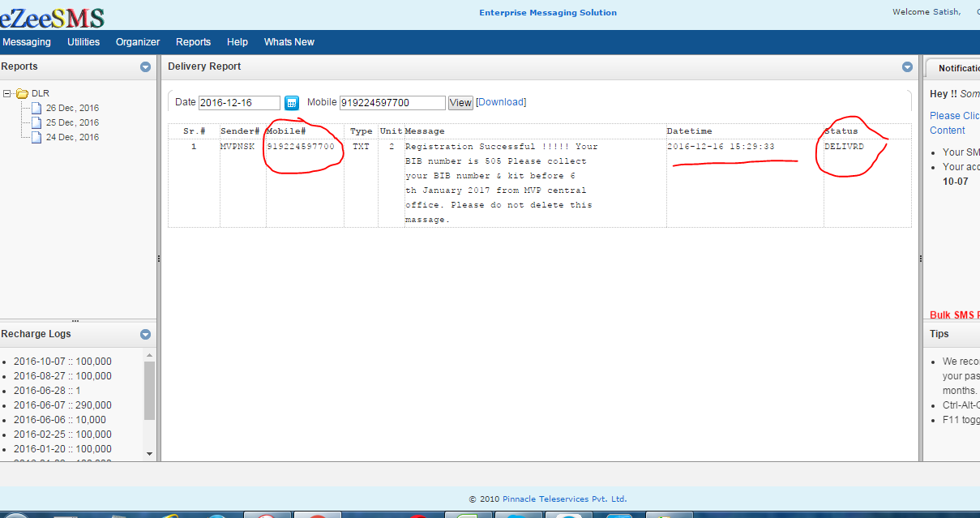Click the Date input field

tap(239, 103)
